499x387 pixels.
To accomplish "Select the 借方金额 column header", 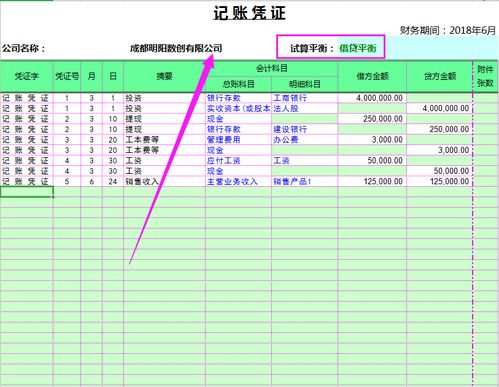I will [x=372, y=76].
